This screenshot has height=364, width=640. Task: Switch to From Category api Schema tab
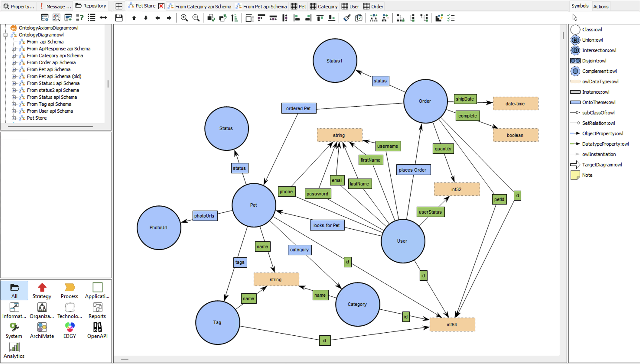(x=200, y=6)
